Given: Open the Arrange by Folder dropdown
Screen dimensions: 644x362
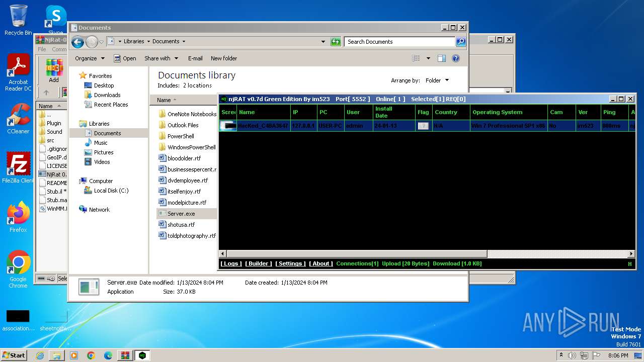Looking at the screenshot, I should pyautogui.click(x=437, y=80).
